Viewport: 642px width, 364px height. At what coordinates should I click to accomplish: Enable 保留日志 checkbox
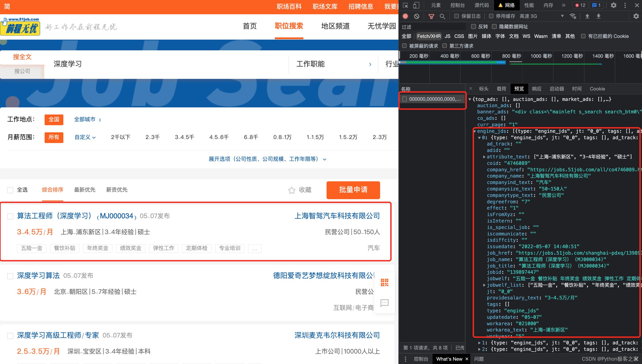pos(457,16)
